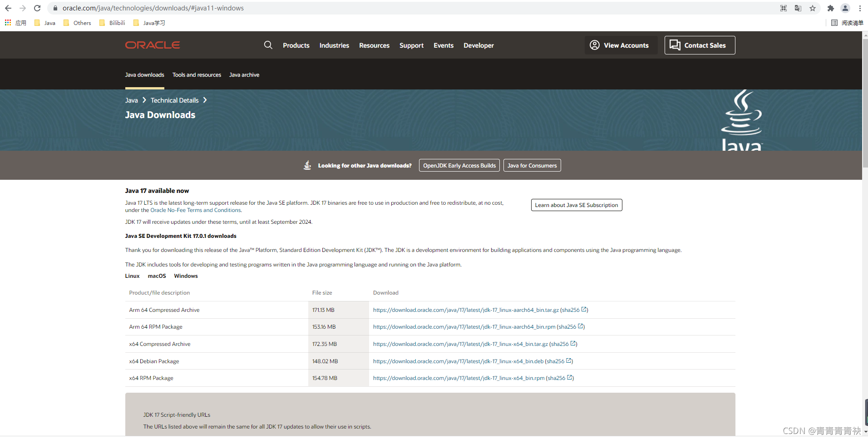Screen dimensions: 868x439
Task: Switch to the Linux downloads tab
Action: click(132, 276)
